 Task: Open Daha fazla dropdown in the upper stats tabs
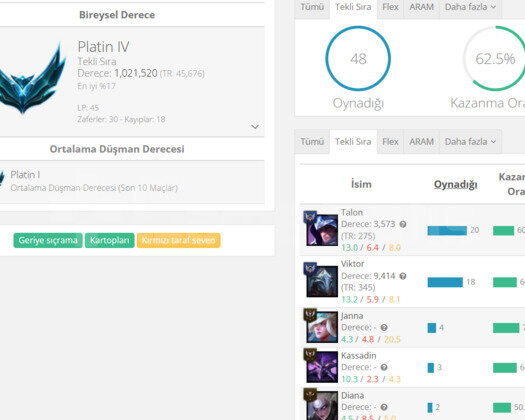(470, 7)
